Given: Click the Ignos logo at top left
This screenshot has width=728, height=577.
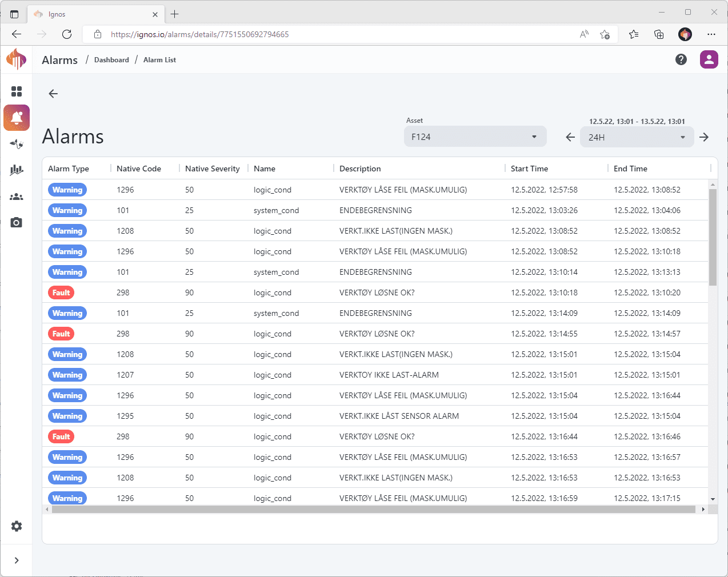Looking at the screenshot, I should (x=17, y=59).
